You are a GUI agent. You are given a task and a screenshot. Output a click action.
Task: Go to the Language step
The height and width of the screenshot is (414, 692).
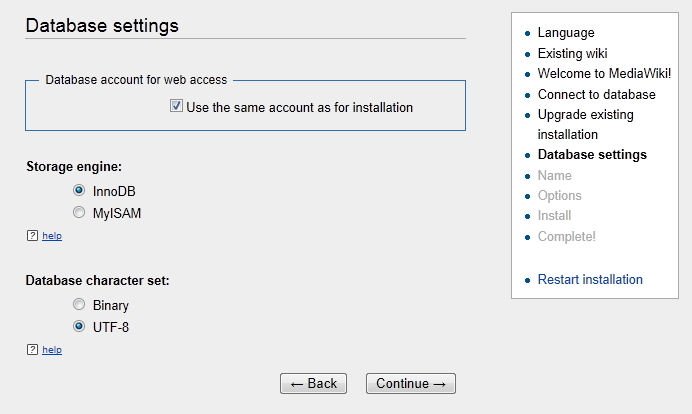(565, 32)
